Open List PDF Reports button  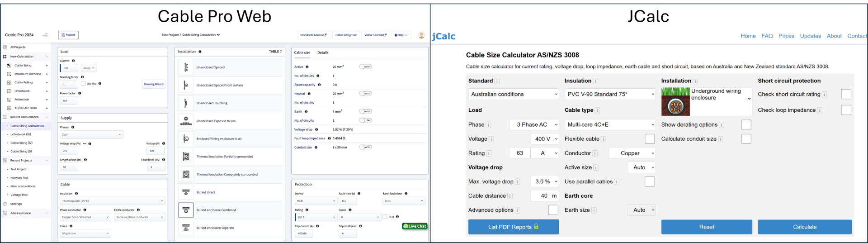click(514, 227)
